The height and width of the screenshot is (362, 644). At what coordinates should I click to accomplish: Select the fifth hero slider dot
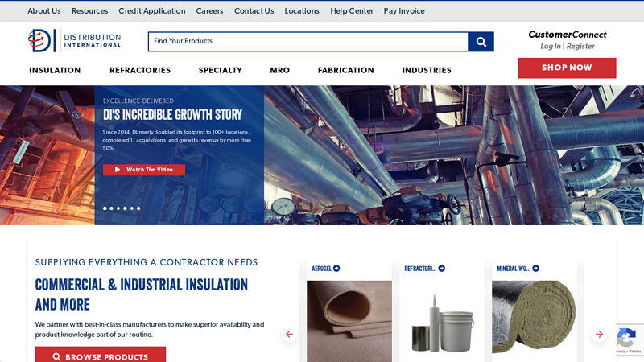click(x=132, y=208)
